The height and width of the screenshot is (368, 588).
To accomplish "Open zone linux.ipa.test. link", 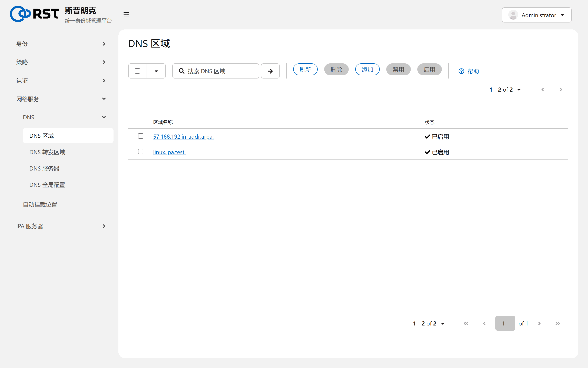I will (x=169, y=152).
